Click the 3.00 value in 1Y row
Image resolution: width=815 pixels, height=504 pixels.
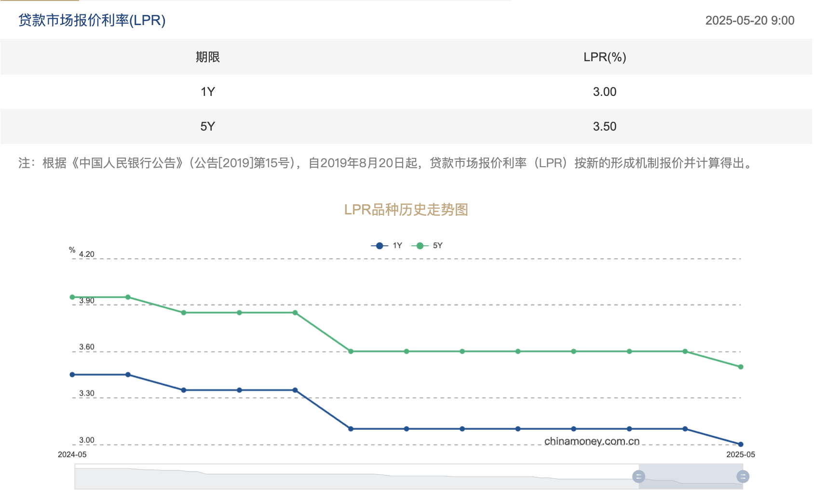pyautogui.click(x=605, y=92)
